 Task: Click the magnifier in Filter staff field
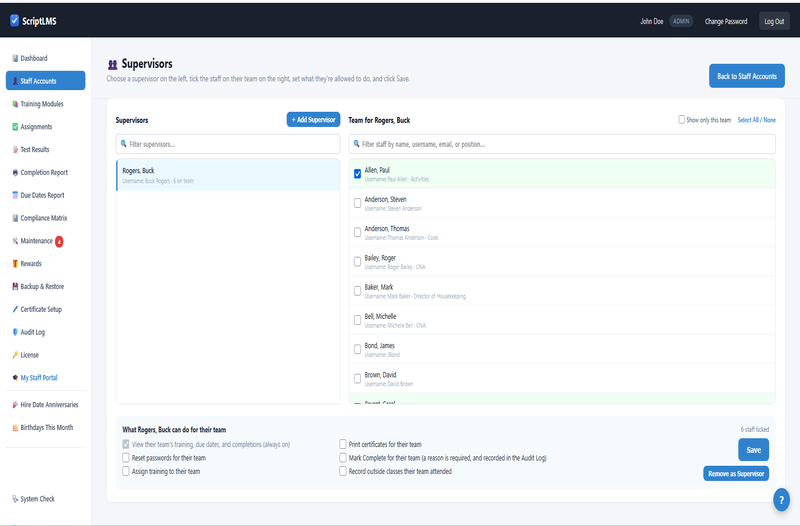(x=356, y=144)
